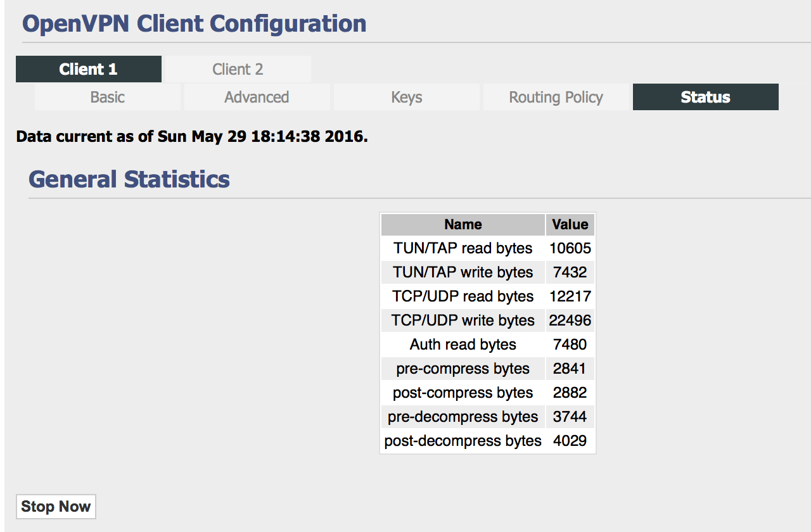This screenshot has height=532, width=811.
Task: Click the value 10605
Action: [570, 248]
